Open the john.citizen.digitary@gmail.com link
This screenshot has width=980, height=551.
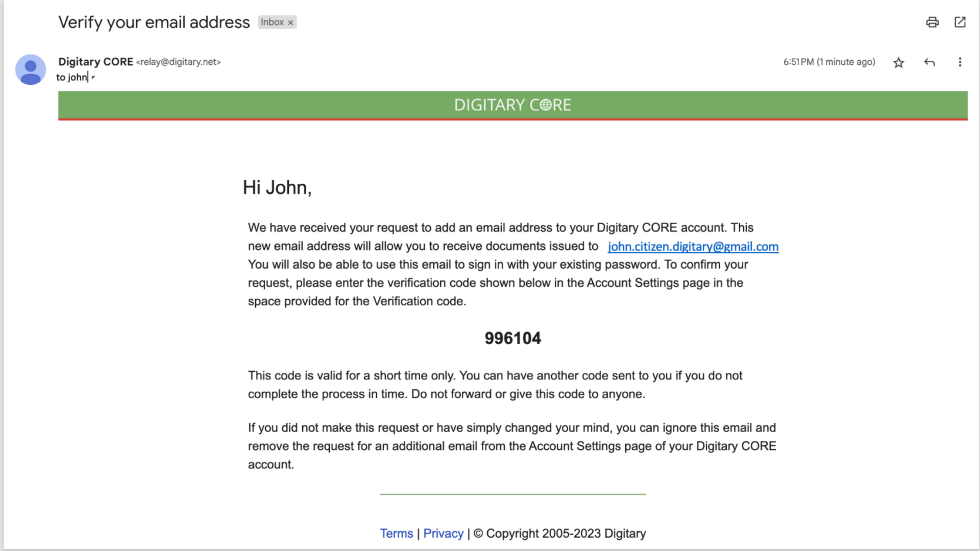tap(693, 247)
